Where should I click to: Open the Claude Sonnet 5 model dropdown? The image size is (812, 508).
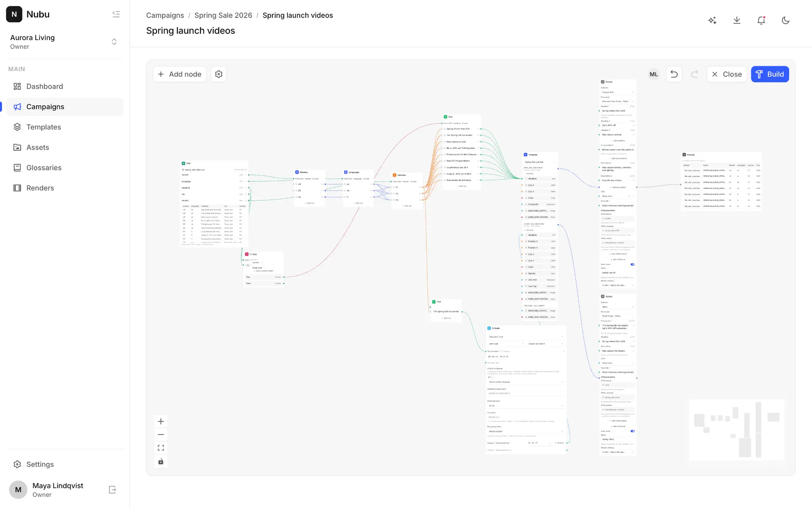pyautogui.click(x=546, y=344)
